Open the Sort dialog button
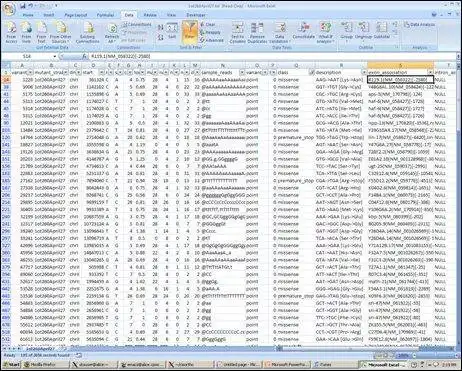462x371 pixels. (x=172, y=31)
